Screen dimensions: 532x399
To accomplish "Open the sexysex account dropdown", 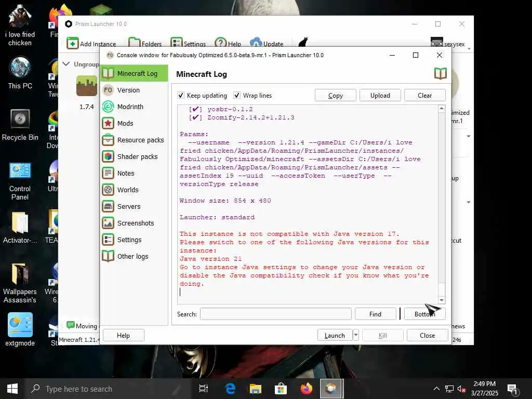I will (450, 44).
